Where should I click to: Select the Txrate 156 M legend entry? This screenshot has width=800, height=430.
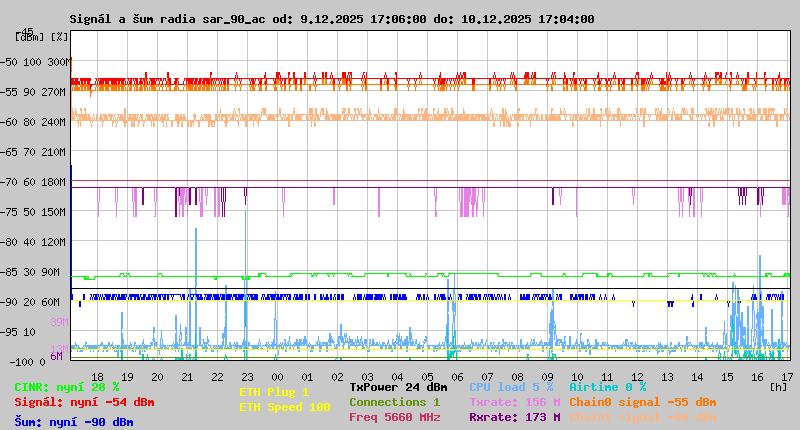[x=514, y=402]
